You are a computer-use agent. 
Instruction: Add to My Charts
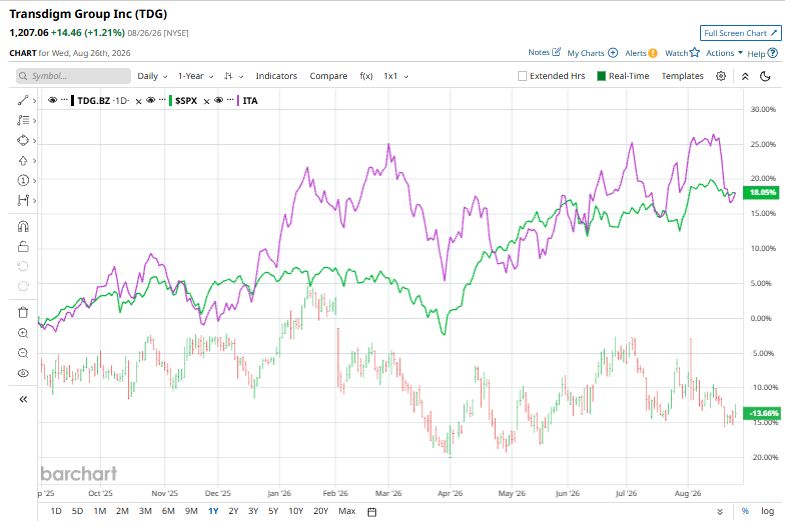(592, 53)
